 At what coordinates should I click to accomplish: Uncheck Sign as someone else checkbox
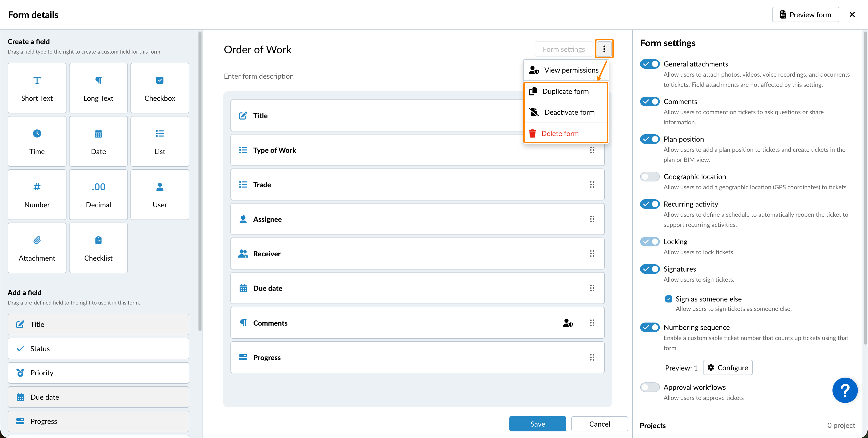(669, 299)
